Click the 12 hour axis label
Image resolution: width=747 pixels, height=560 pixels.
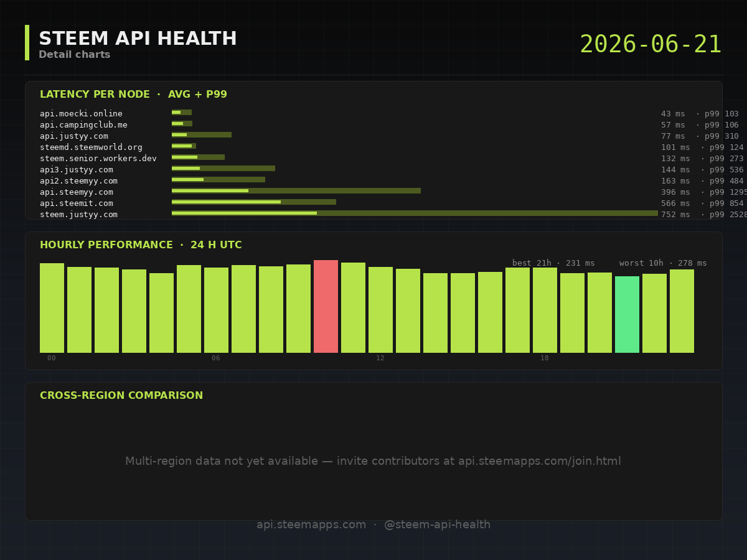coord(380,358)
